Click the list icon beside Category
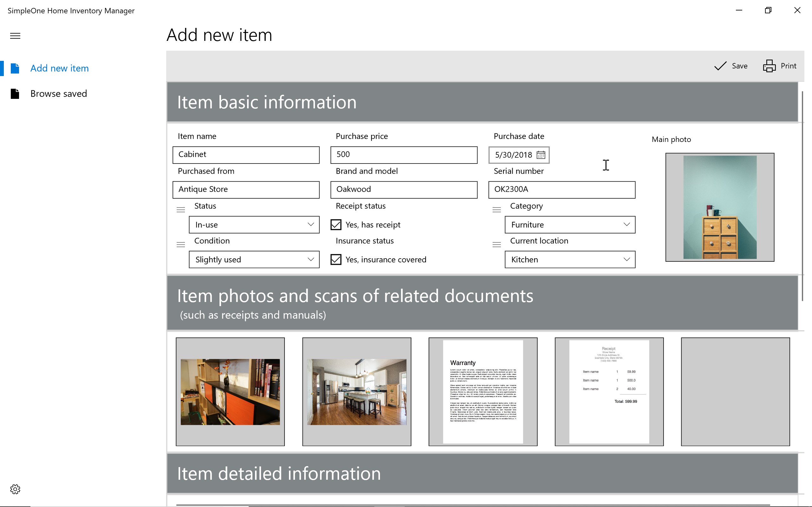Viewport: 812px width, 507px height. 497,210
